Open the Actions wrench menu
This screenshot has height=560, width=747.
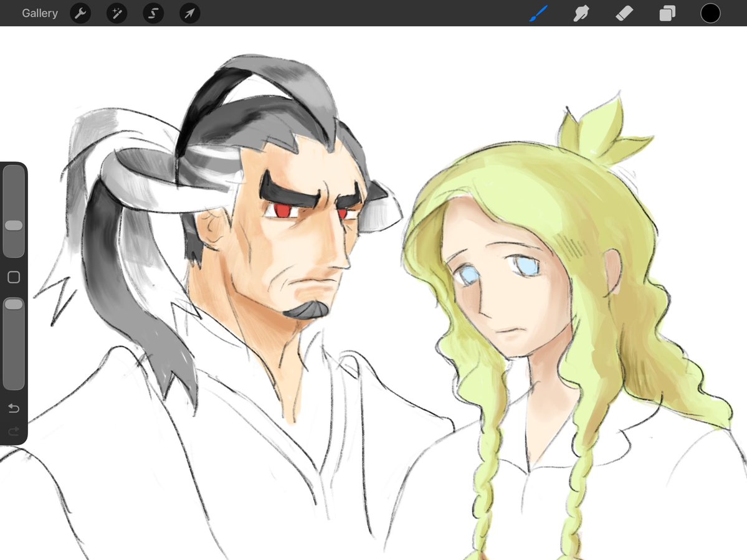[80, 13]
